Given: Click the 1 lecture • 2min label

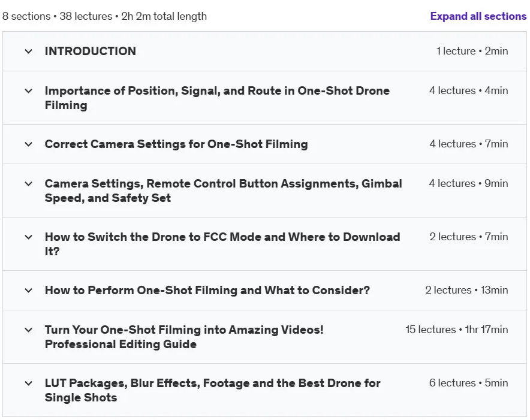Looking at the screenshot, I should pos(472,51).
